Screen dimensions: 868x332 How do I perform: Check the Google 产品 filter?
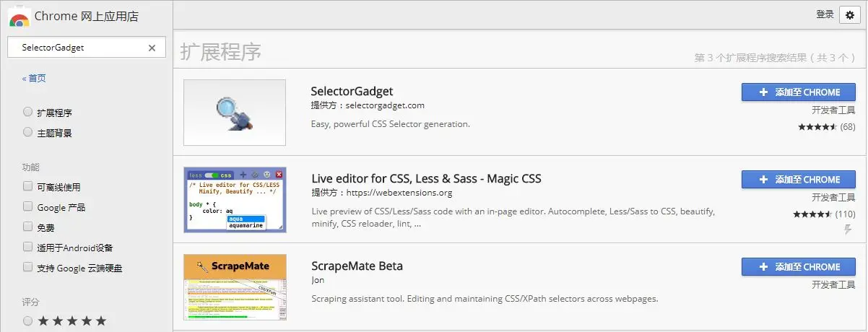27,206
